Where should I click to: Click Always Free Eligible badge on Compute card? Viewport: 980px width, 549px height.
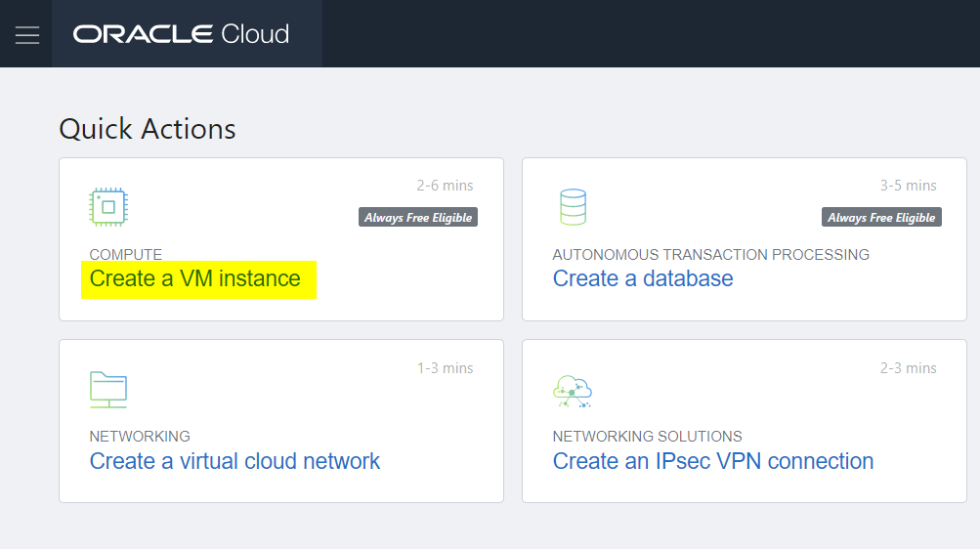418,217
